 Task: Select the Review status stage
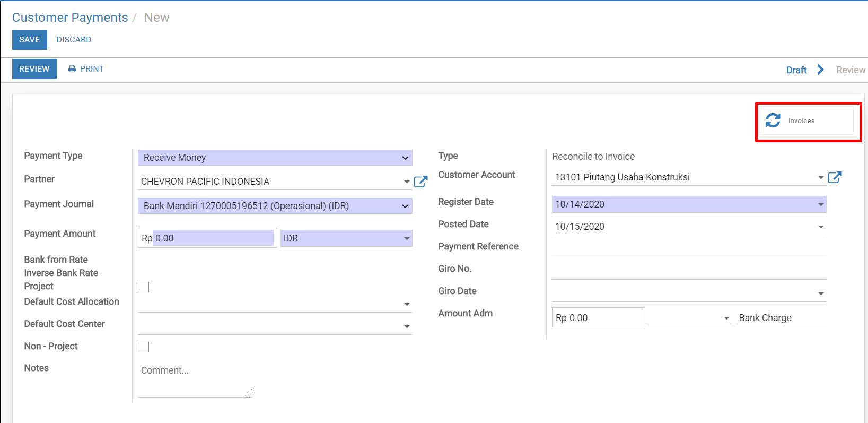click(851, 70)
